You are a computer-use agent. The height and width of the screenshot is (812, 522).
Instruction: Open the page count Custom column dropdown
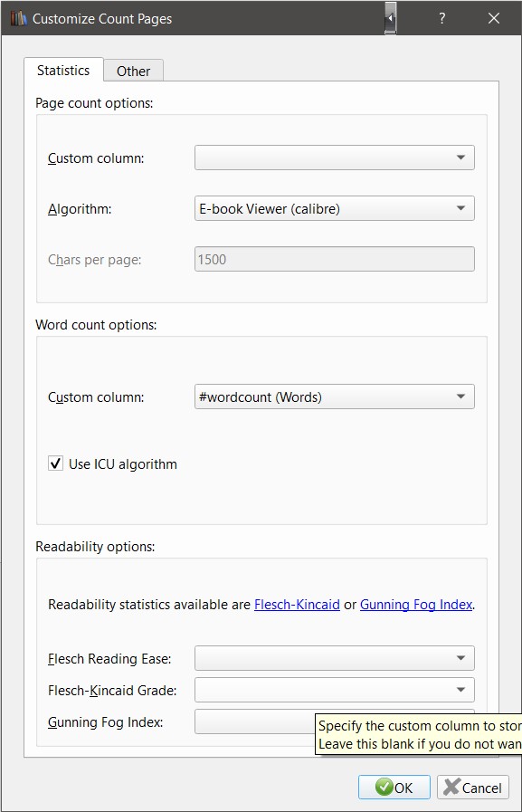pyautogui.click(x=334, y=158)
